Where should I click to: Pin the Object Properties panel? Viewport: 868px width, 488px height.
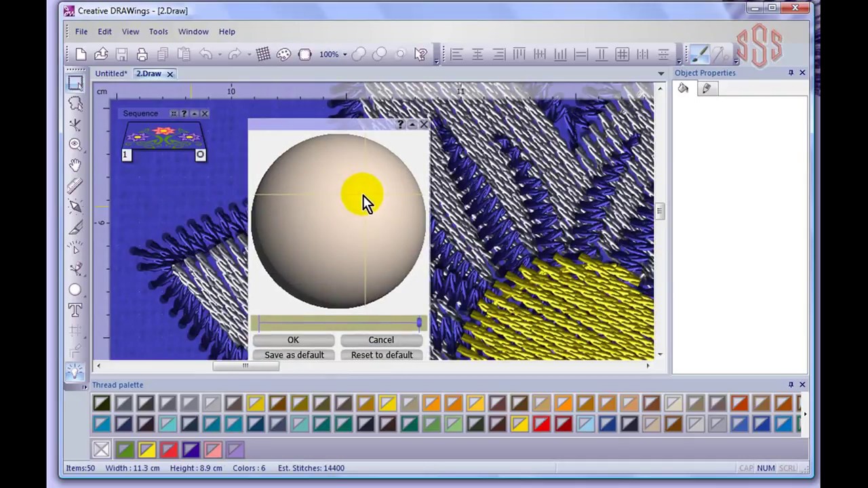point(791,73)
